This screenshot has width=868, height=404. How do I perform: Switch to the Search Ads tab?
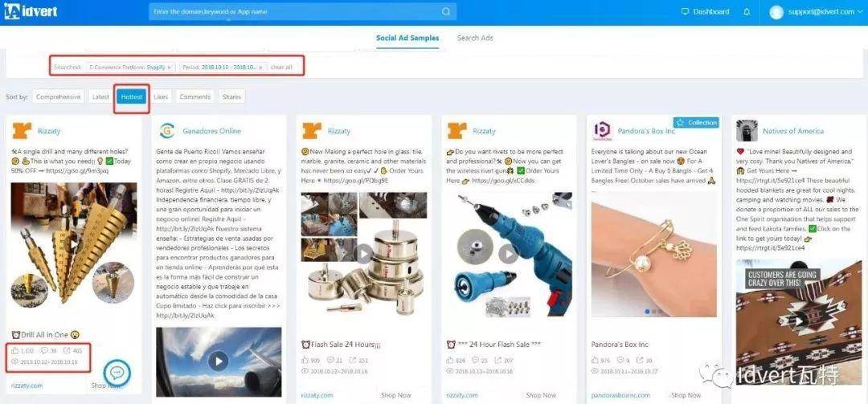pos(475,39)
